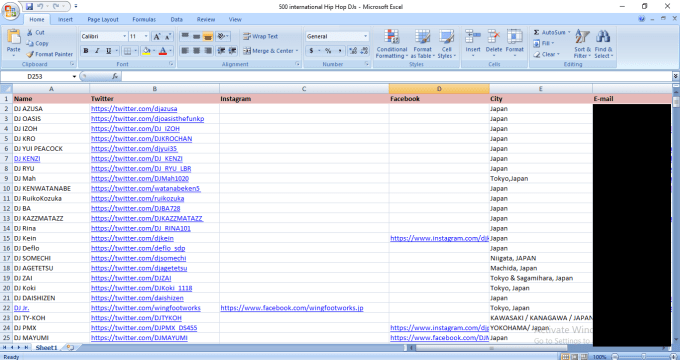
Task: Toggle center text alignment
Action: (196, 51)
